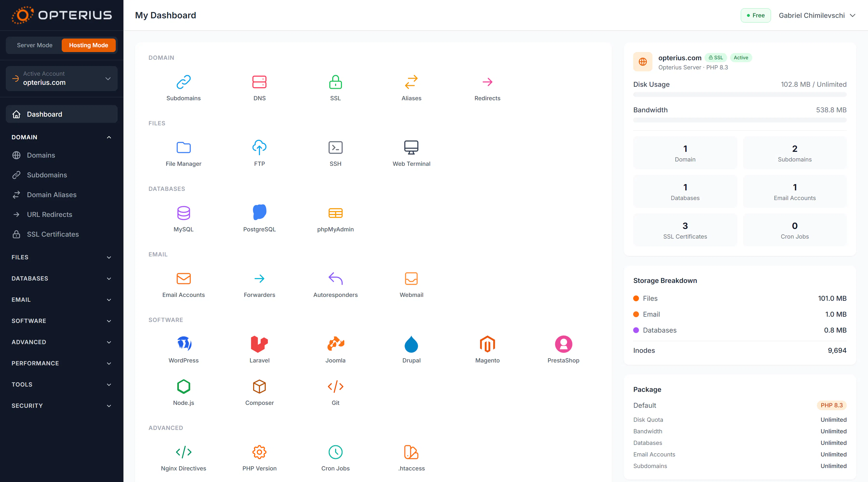The width and height of the screenshot is (868, 482).
Task: Open the FTP upload icon
Action: [259, 147]
